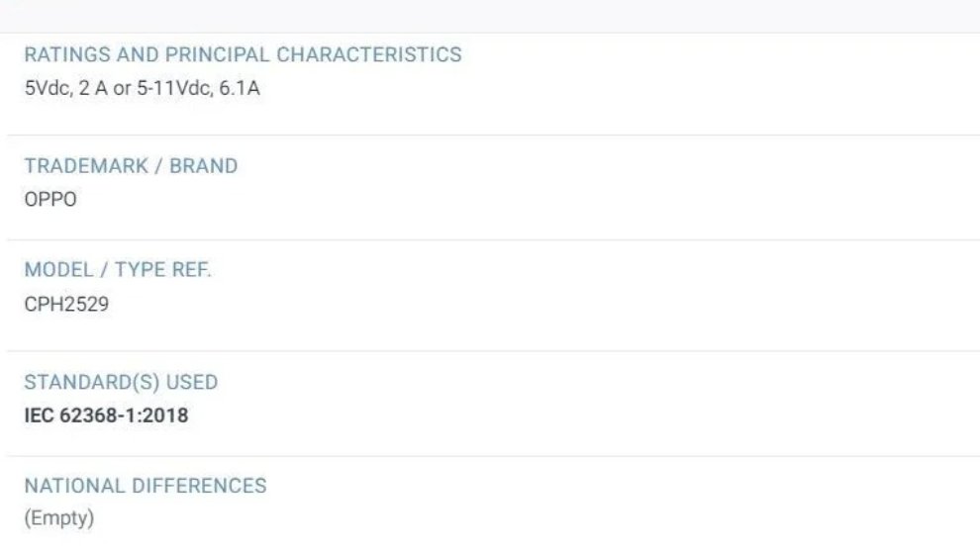Select the (Empty) national differences value

pyautogui.click(x=58, y=518)
